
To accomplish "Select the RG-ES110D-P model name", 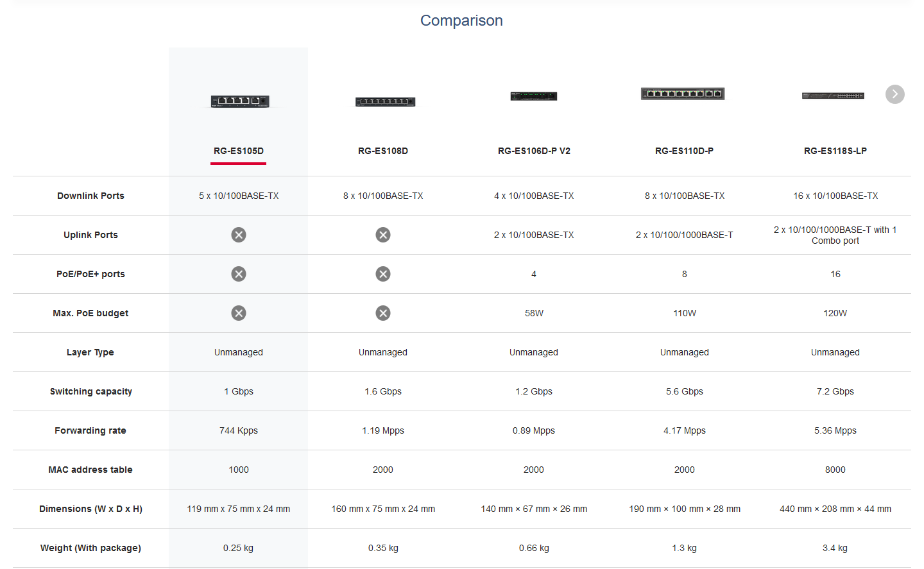I will [684, 151].
